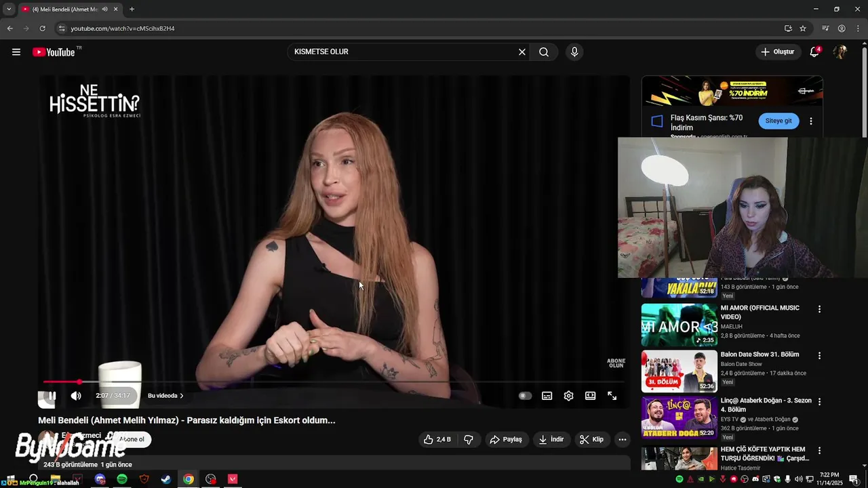Viewport: 868px width, 488px height.
Task: Close the Meli Bendeli tab
Action: pos(115,9)
